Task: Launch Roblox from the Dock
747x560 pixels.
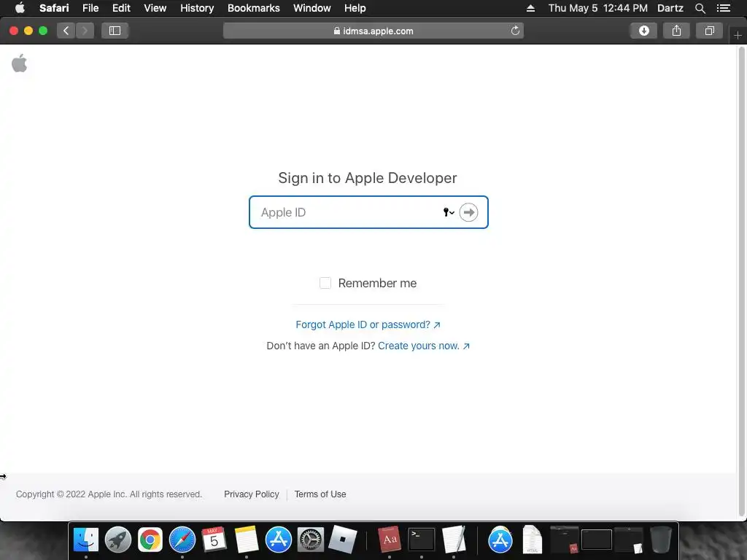Action: pyautogui.click(x=343, y=540)
